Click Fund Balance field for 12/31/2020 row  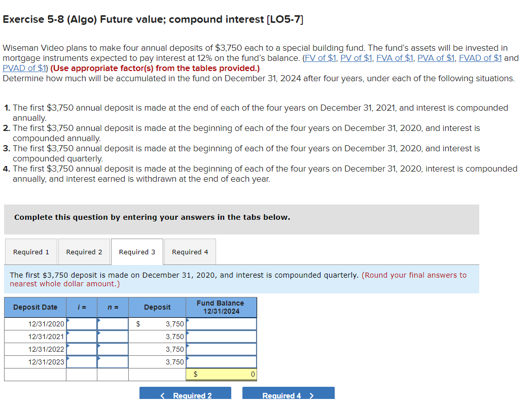(x=221, y=324)
